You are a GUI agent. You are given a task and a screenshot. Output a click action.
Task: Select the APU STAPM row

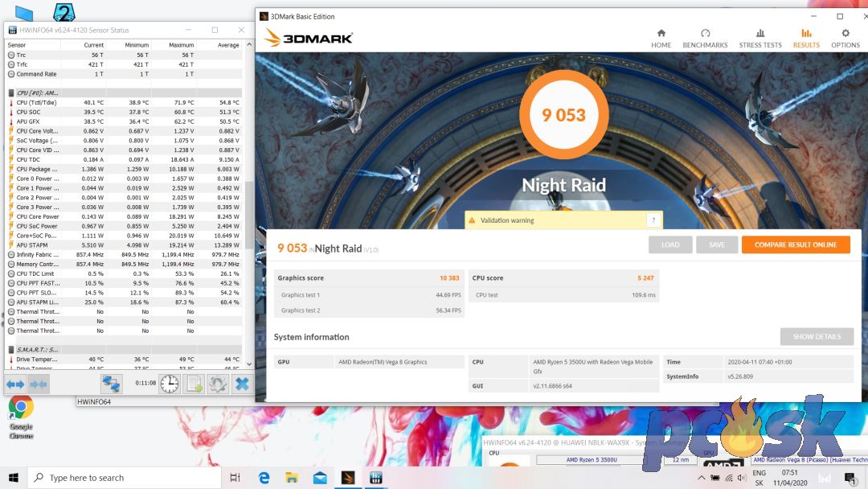click(x=124, y=244)
